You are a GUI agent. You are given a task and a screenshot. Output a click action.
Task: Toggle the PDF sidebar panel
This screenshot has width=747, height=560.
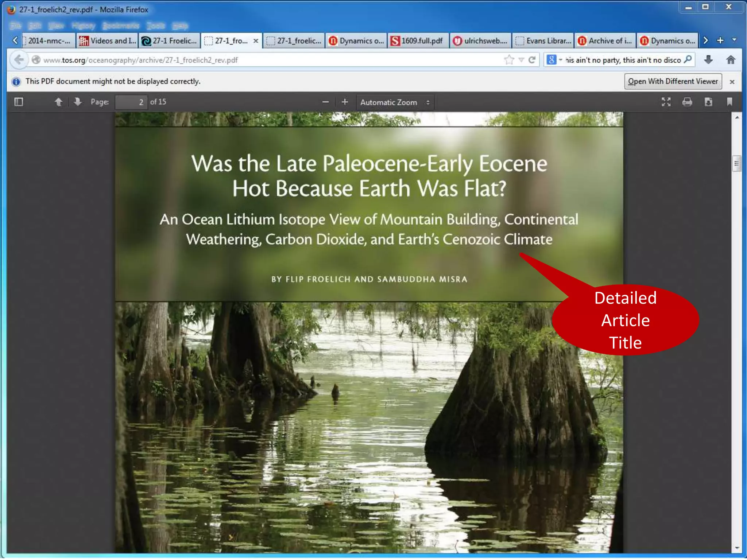19,102
